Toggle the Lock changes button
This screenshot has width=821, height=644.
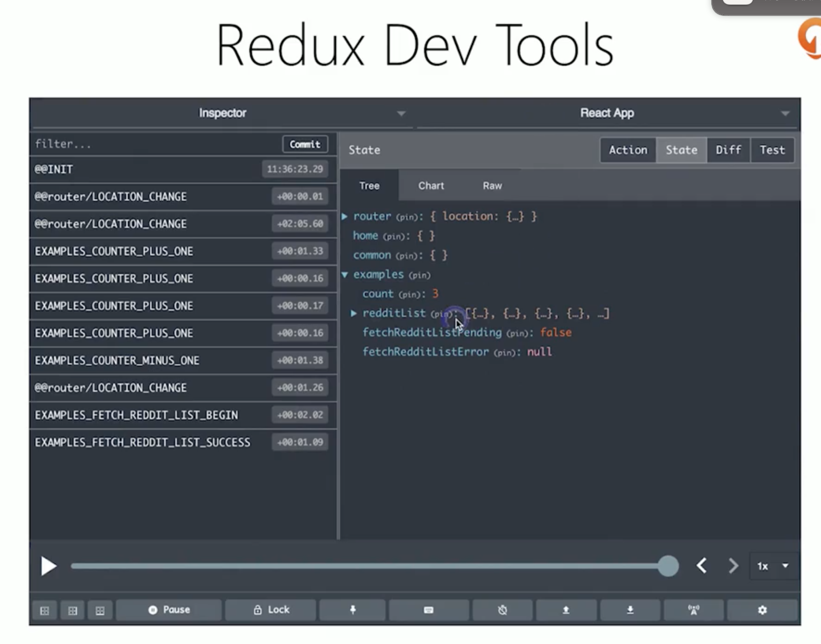[271, 610]
